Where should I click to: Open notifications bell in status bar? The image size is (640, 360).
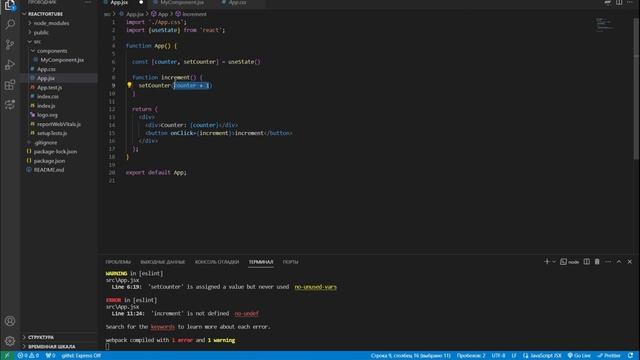coord(631,356)
